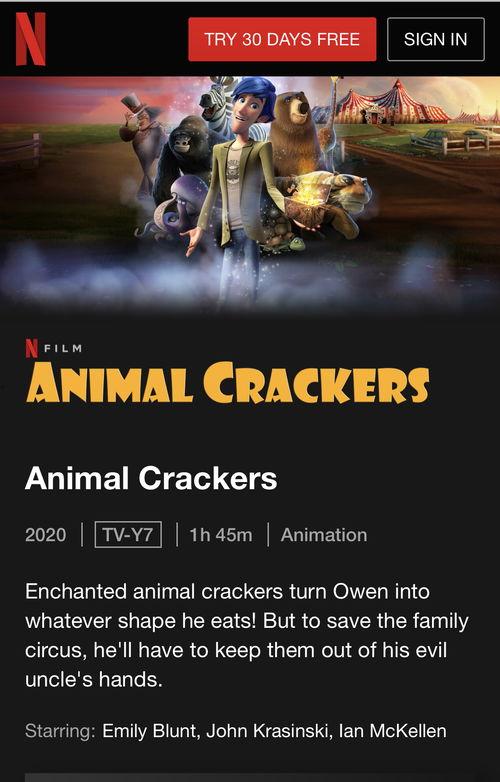Click the Starring label
This screenshot has height=782, width=500.
(60, 731)
